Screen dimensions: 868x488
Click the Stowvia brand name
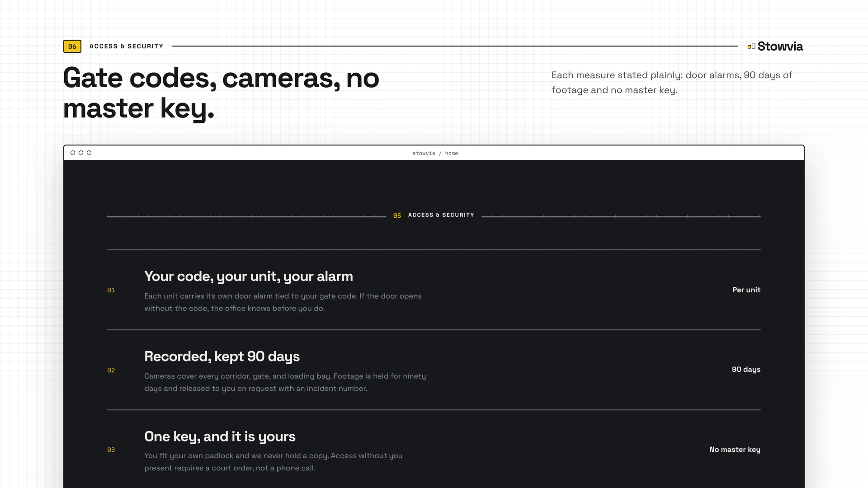coord(780,47)
